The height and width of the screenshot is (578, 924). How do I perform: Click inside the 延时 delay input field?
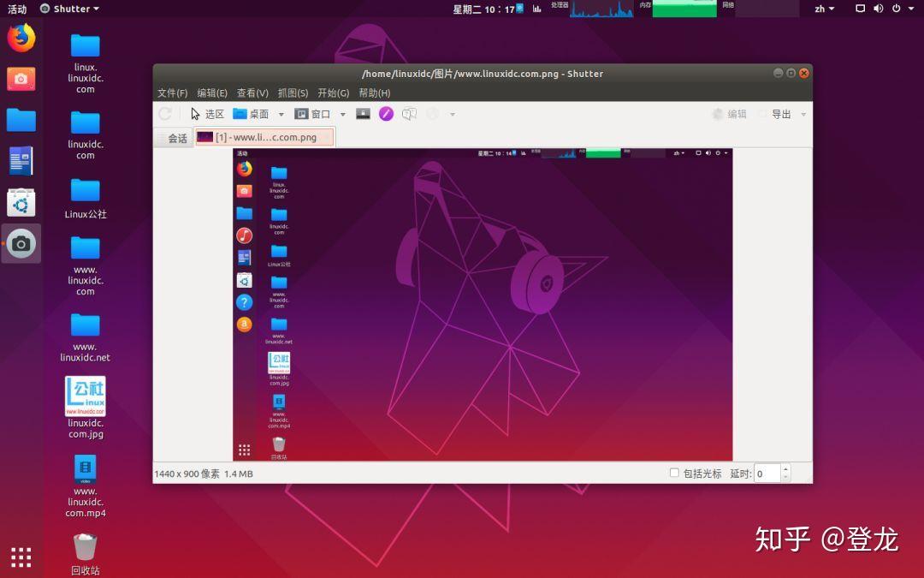click(x=766, y=473)
